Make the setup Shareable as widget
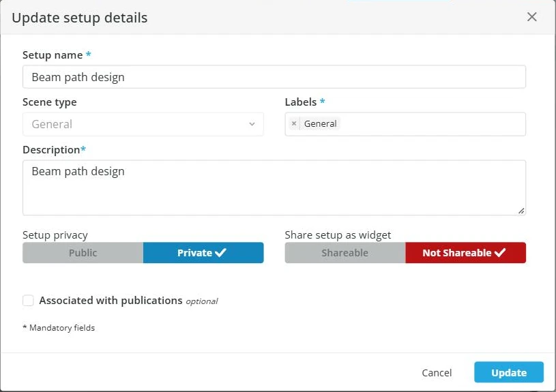 coord(345,253)
